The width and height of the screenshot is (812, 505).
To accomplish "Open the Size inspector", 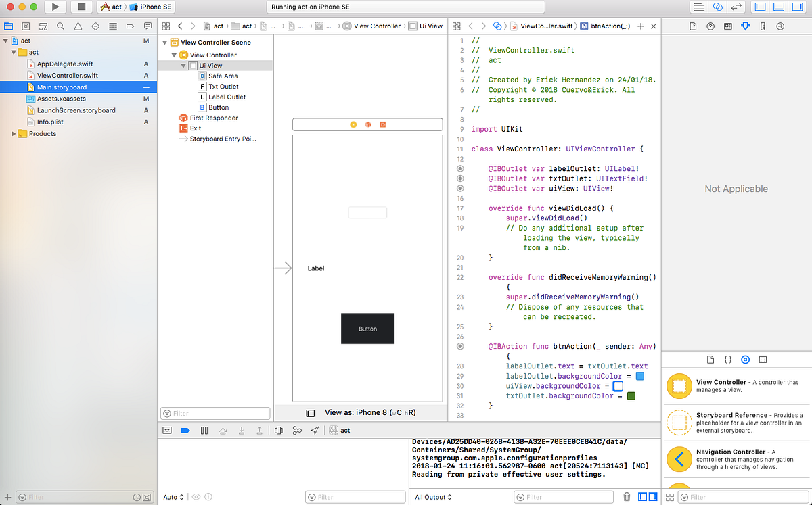I will (x=762, y=26).
